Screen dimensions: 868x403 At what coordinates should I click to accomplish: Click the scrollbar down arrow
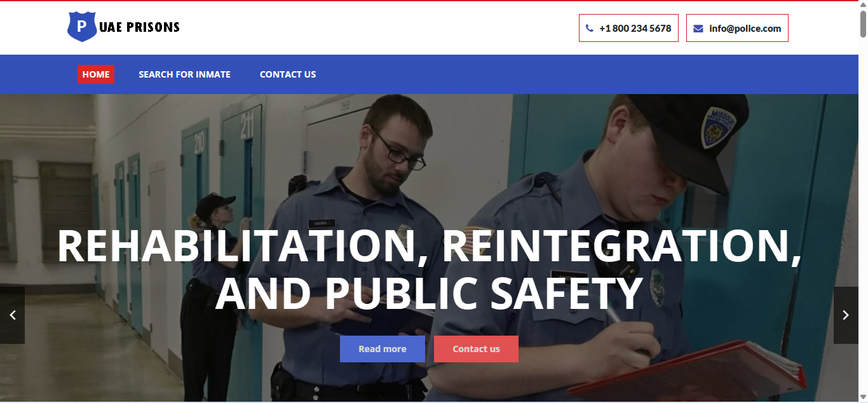point(863,398)
